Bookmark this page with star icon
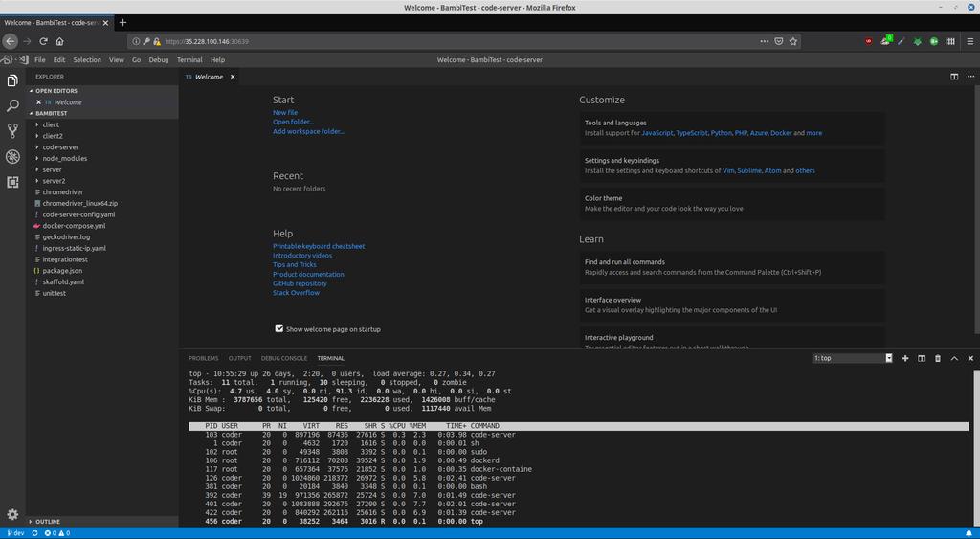Viewport: 980px width, 539px height. pos(793,41)
